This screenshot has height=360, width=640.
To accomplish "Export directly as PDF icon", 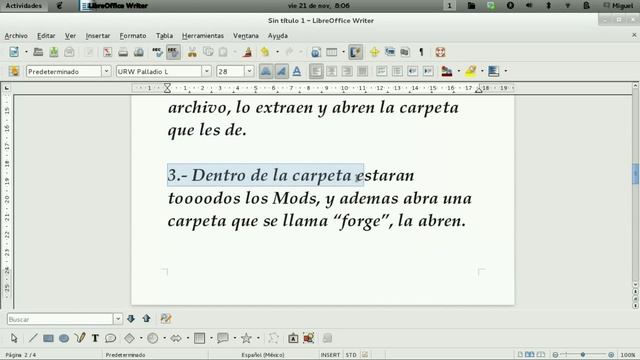I will click(x=107, y=52).
